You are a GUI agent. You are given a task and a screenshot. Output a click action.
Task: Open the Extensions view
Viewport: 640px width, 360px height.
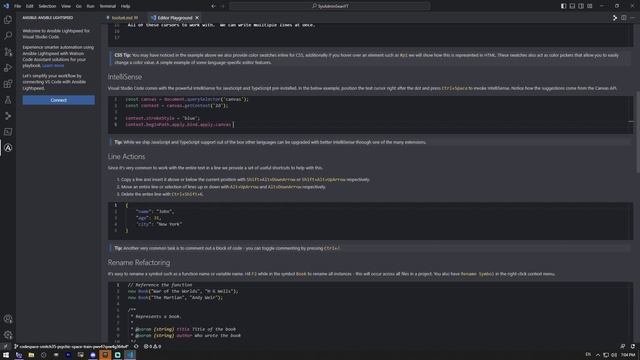coord(8,84)
